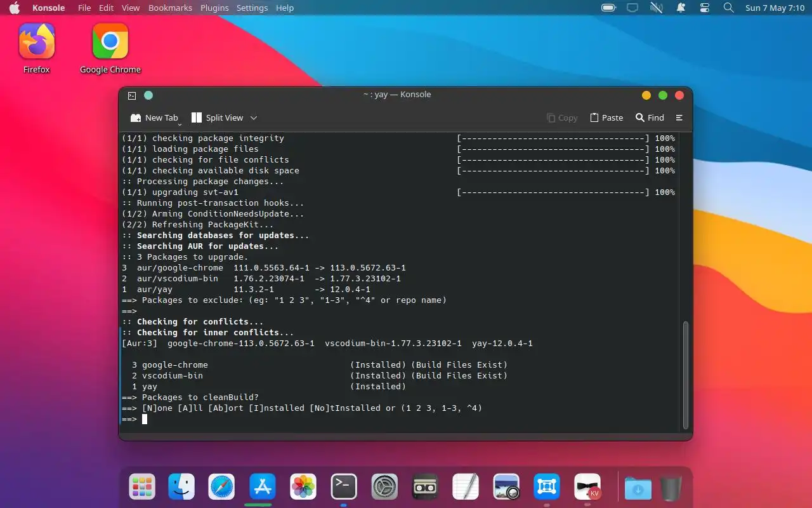Open System Settings gear in dock
This screenshot has height=508, width=812.
(x=384, y=487)
